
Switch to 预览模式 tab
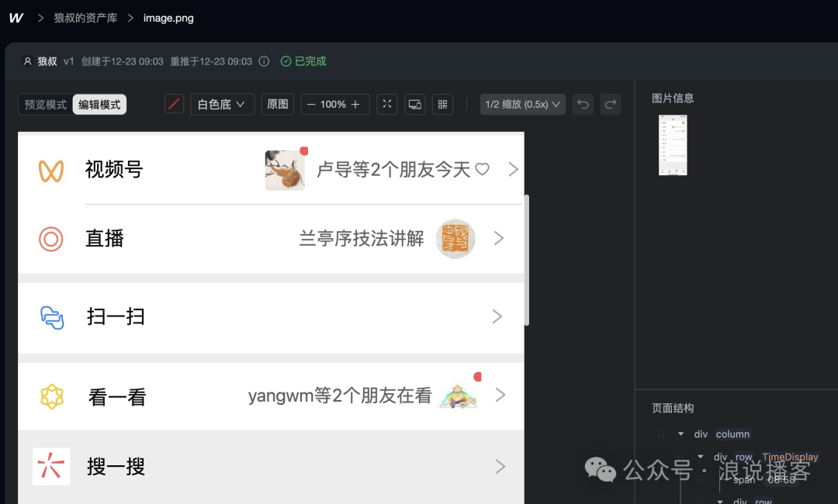(x=46, y=105)
